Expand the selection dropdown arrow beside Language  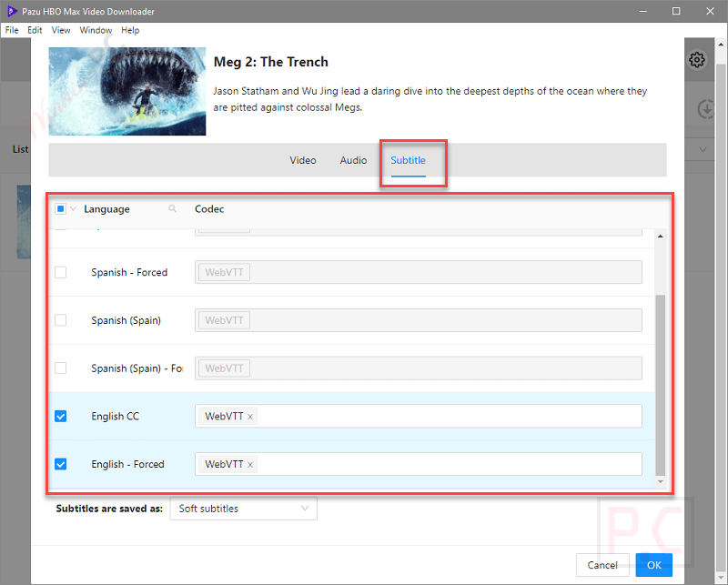[x=73, y=209]
